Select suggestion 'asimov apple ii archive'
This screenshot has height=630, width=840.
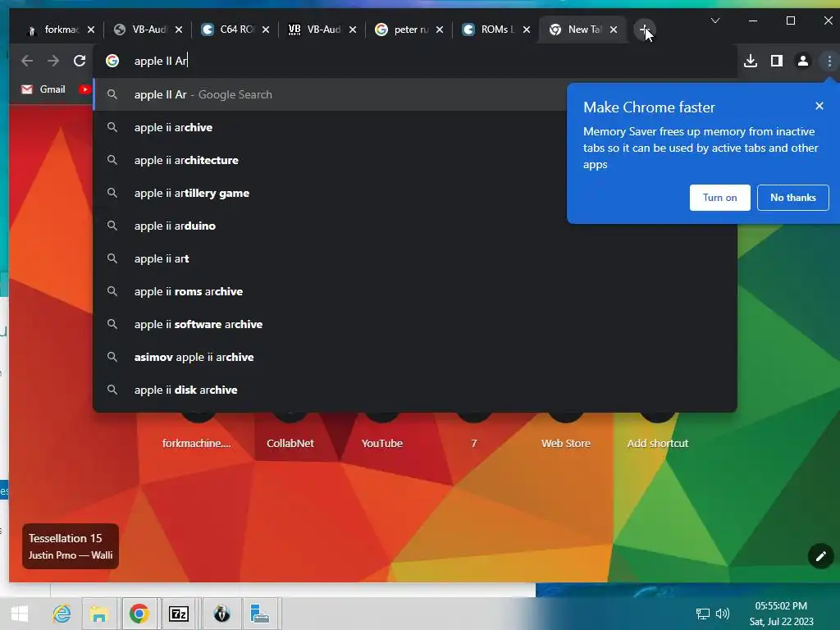415,357
